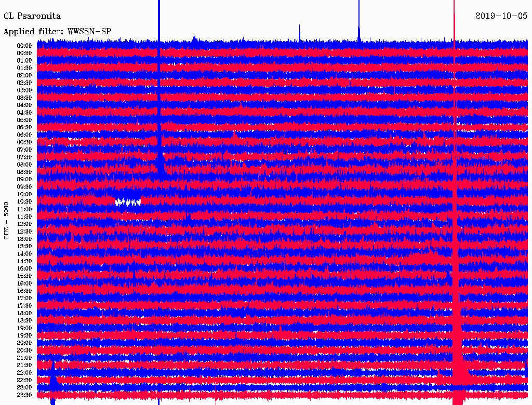Click the 'Applied filter: WWSSN-SP' label
Viewport: 532px width, 405px height.
(57, 32)
